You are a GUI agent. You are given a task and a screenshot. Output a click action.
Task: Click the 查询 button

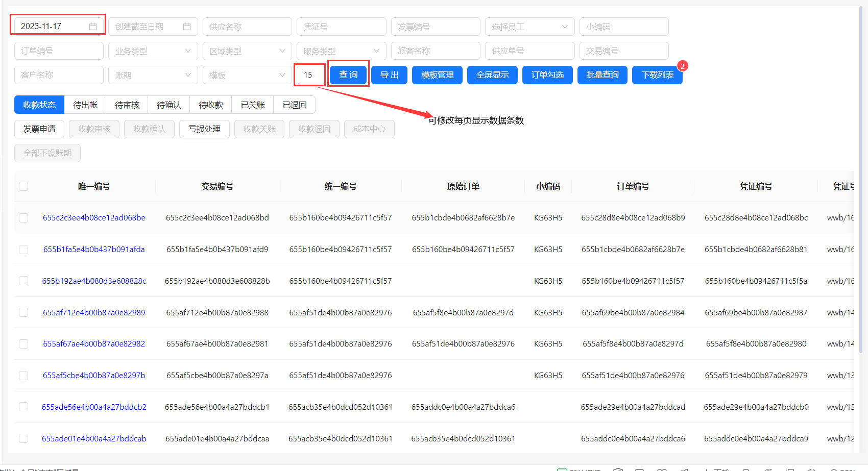(x=348, y=75)
